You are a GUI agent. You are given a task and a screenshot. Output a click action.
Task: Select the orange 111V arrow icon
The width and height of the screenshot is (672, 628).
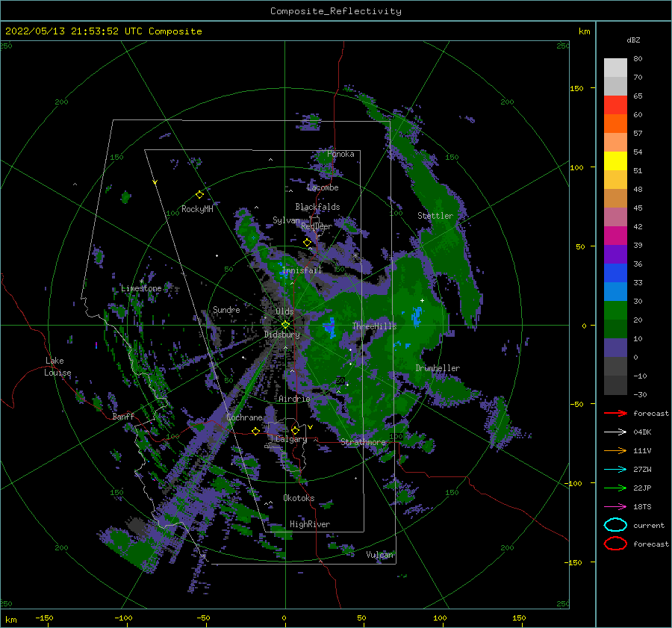tap(615, 450)
